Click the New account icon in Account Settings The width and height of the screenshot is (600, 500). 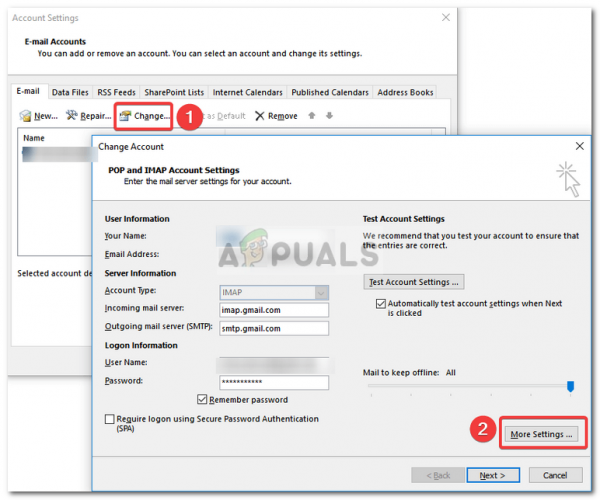(26, 116)
